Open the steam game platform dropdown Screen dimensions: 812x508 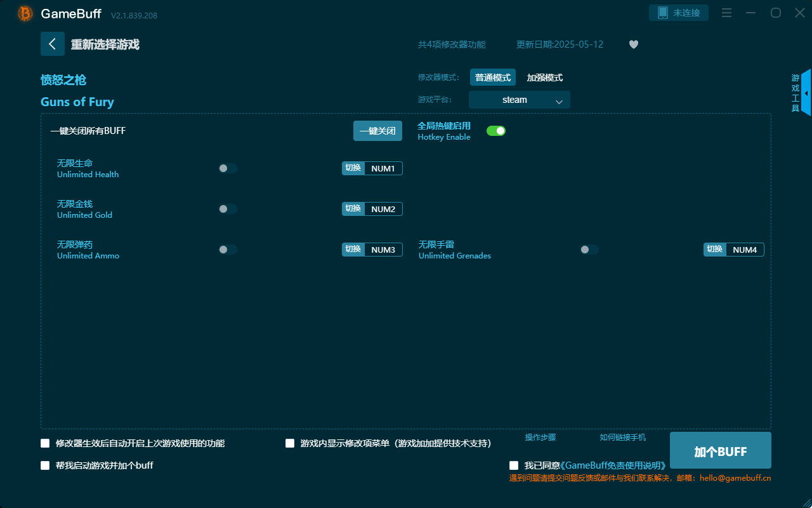click(x=519, y=100)
